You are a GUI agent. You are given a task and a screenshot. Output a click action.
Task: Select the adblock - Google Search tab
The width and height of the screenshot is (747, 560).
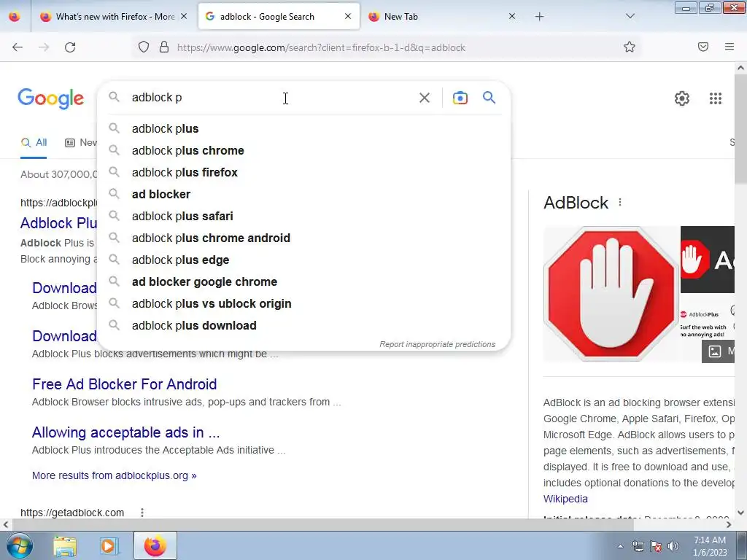279,17
